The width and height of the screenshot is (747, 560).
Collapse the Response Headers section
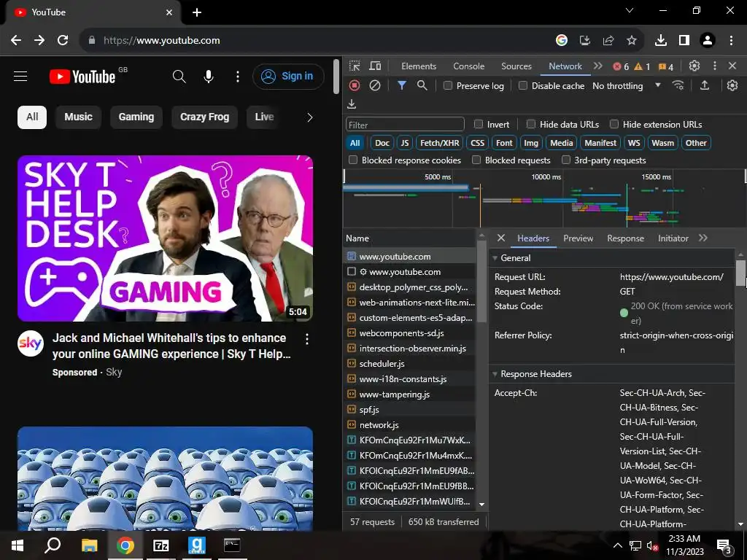pyautogui.click(x=495, y=374)
